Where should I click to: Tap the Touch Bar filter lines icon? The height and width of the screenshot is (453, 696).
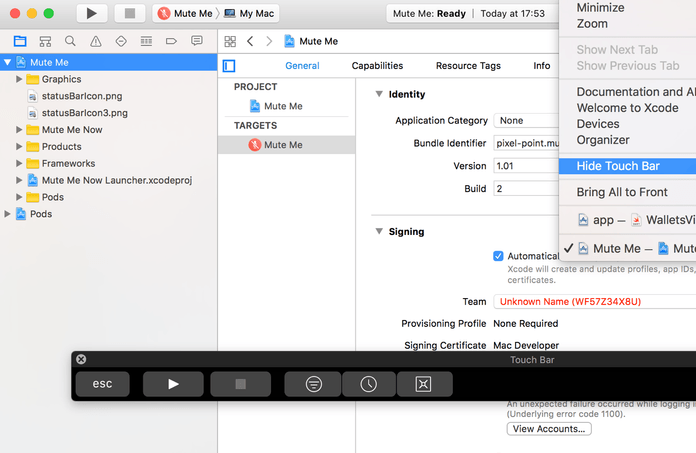[313, 384]
